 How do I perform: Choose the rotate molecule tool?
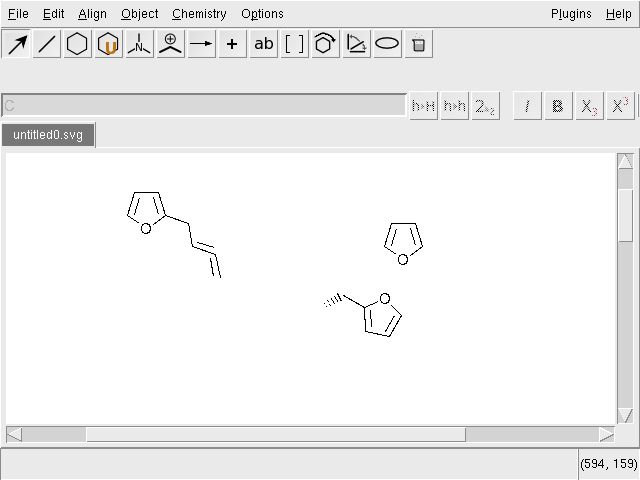tap(325, 44)
